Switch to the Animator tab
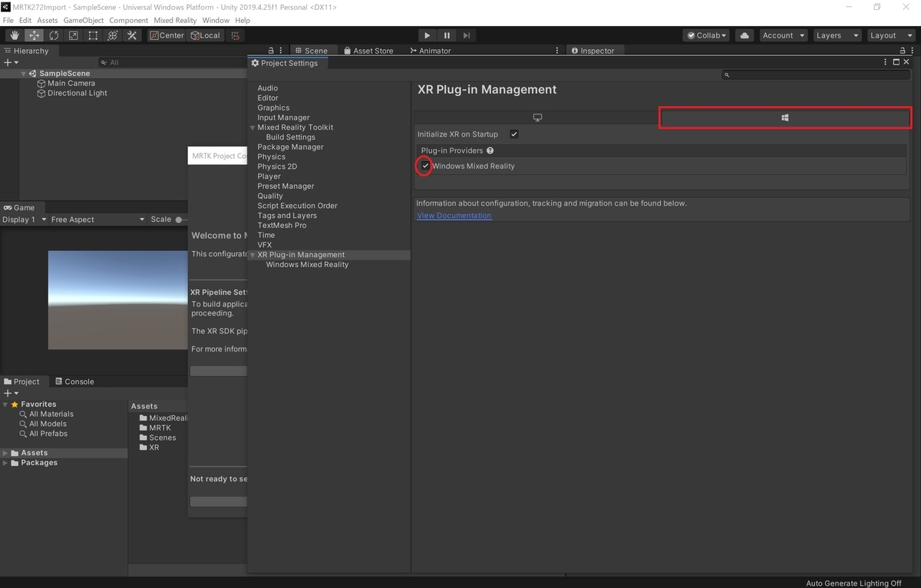This screenshot has width=921, height=588. click(431, 51)
